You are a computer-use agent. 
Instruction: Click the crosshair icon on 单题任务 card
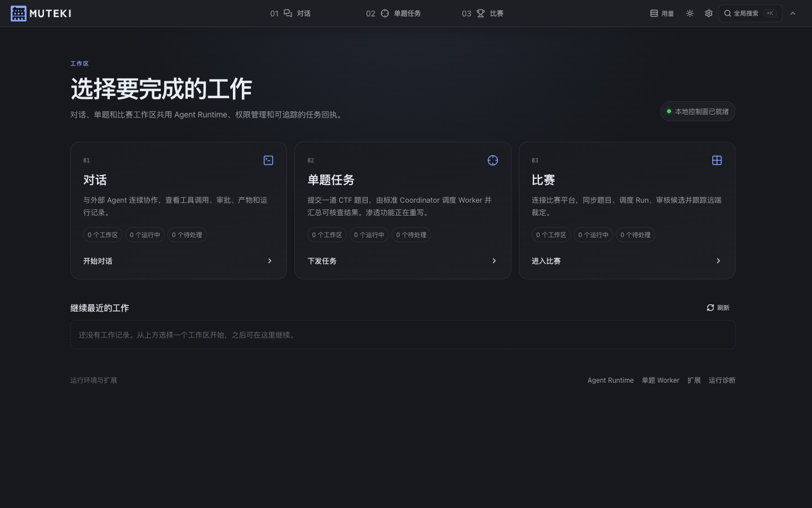coord(493,160)
